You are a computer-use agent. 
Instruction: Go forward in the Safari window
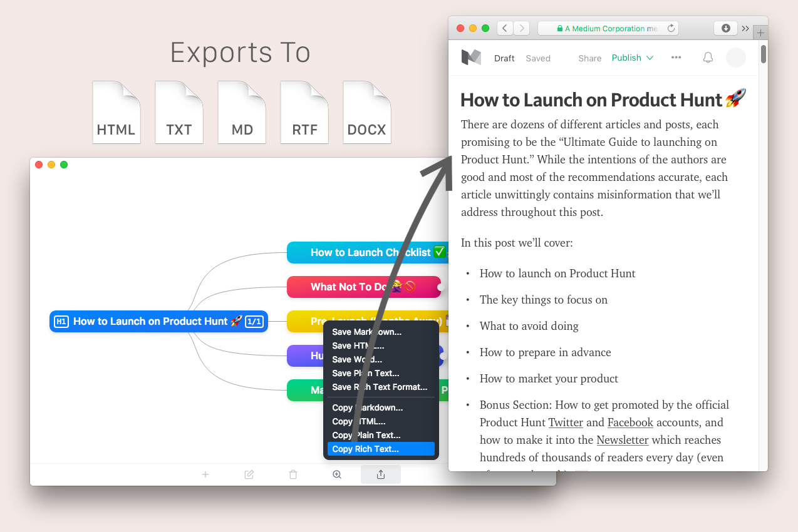tap(522, 28)
